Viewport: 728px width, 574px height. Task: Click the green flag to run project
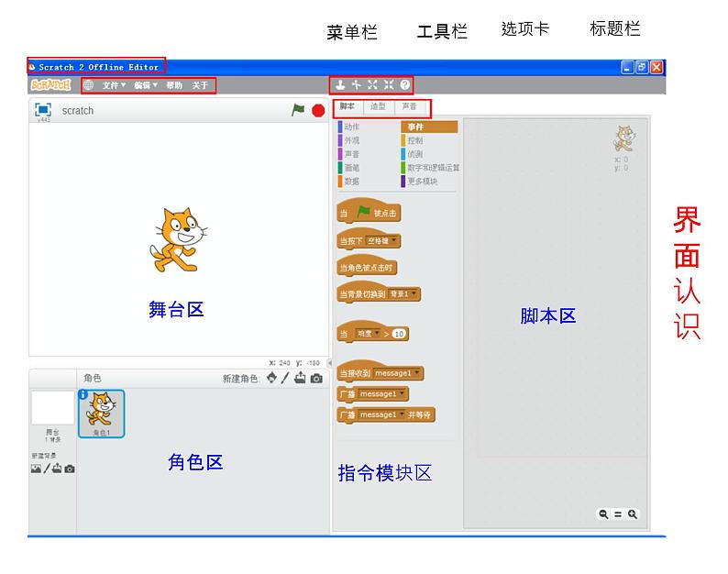298,110
